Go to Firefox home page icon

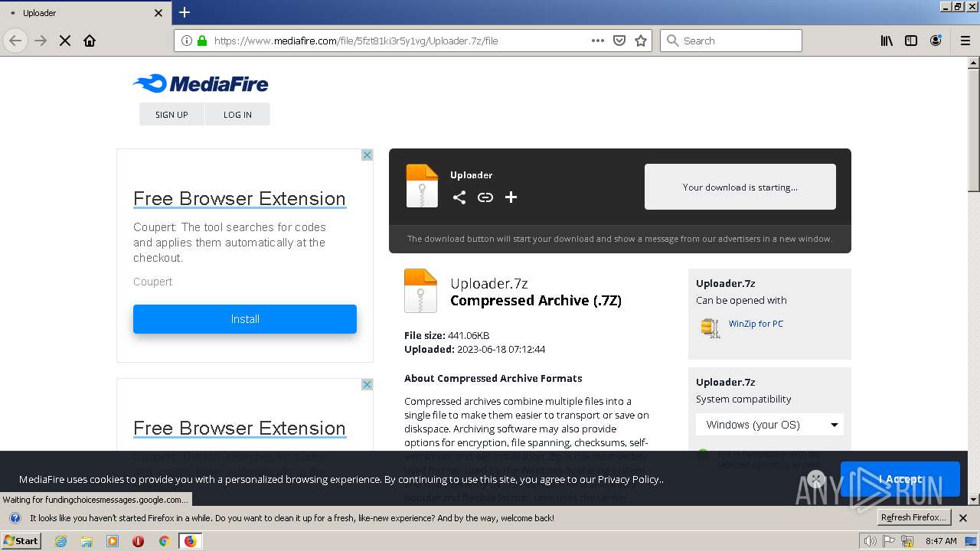pyautogui.click(x=90, y=41)
